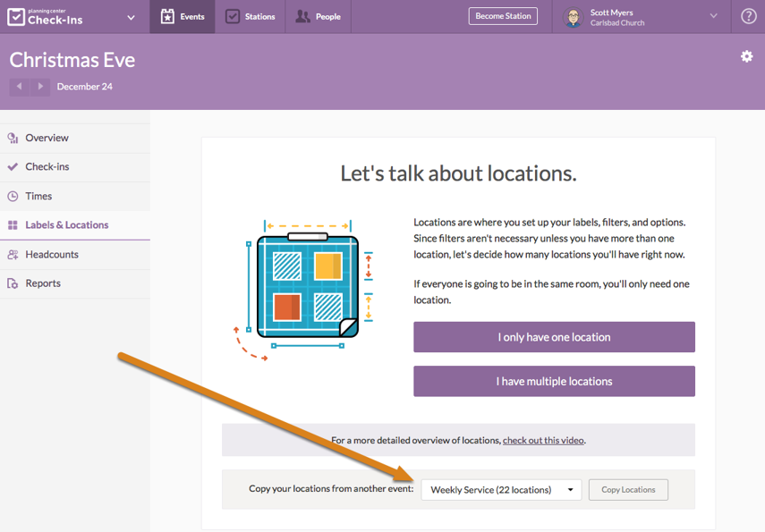Open the Weekly Service event dropdown
The image size is (765, 532).
click(501, 490)
